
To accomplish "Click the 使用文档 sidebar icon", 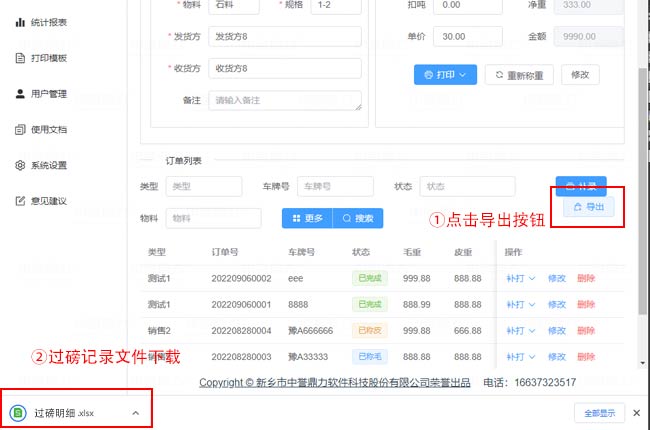I will pyautogui.click(x=20, y=129).
